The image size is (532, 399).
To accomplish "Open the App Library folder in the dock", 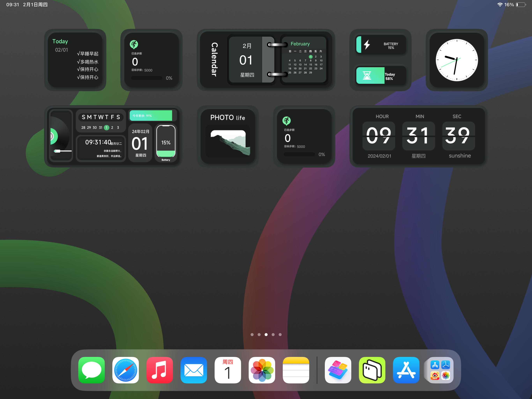I will click(440, 370).
